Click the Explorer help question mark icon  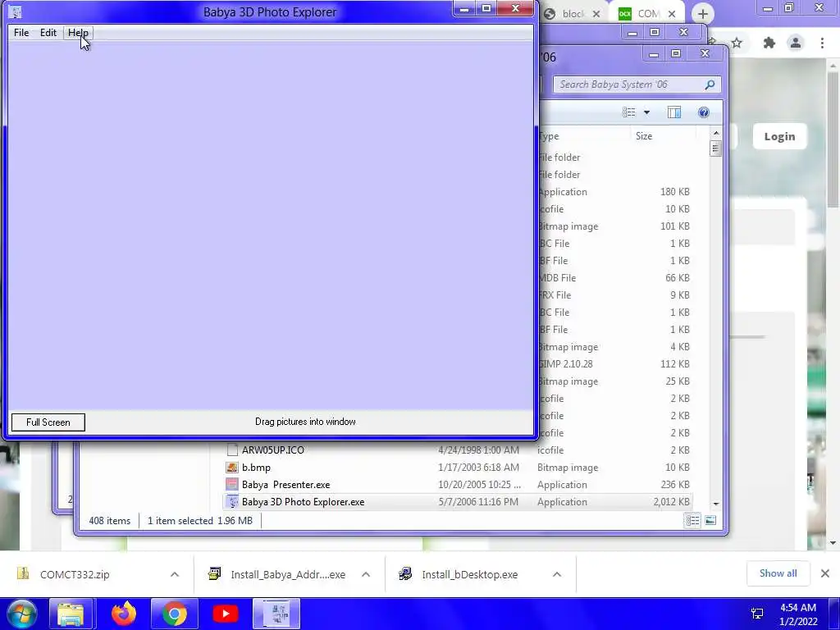pyautogui.click(x=703, y=112)
